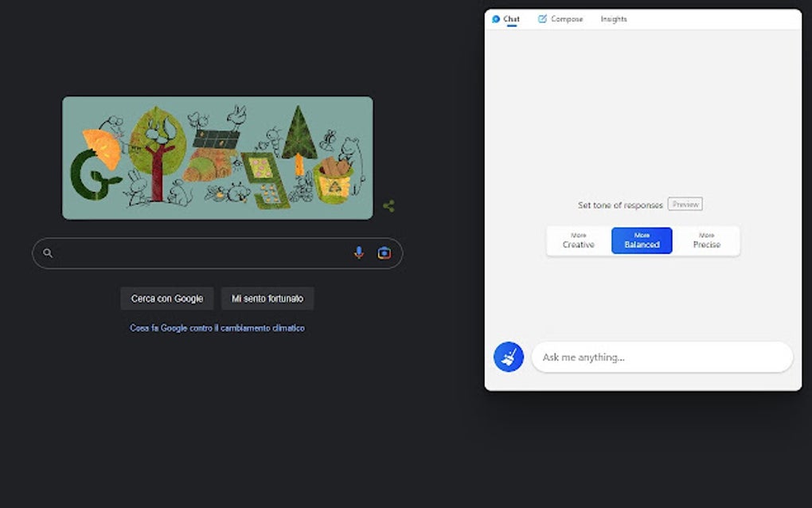Click Mi sento fortunato
The width and height of the screenshot is (812, 508).
pos(267,299)
